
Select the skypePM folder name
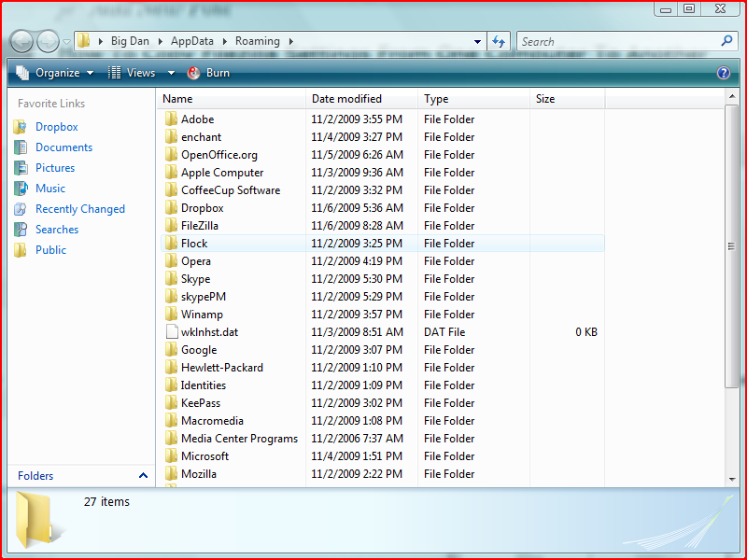[x=204, y=297]
